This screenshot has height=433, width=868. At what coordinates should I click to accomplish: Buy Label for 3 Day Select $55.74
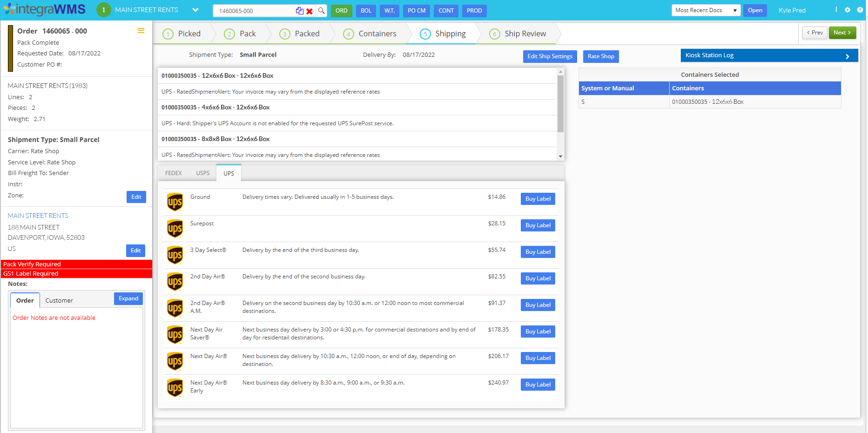pyautogui.click(x=538, y=252)
